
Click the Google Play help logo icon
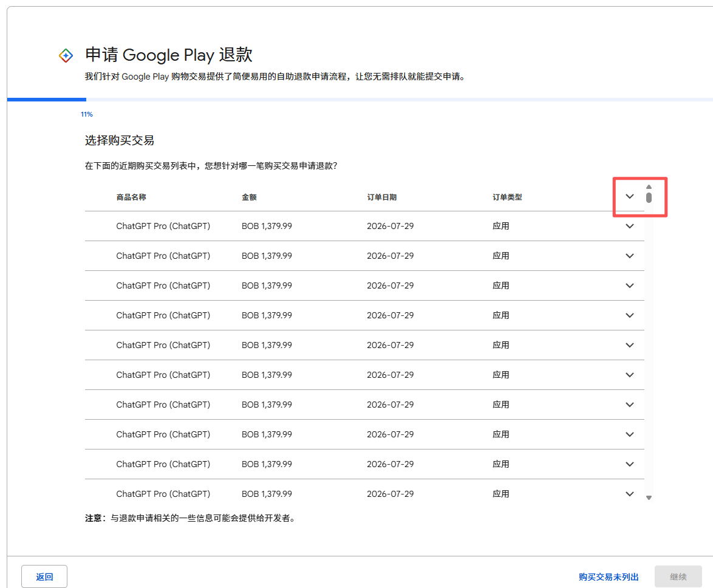click(66, 55)
